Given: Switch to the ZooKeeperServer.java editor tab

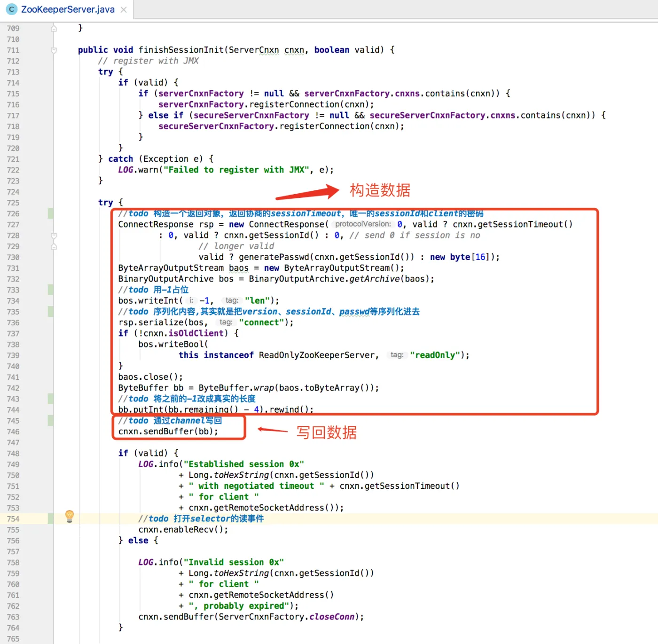Looking at the screenshot, I should point(68,9).
